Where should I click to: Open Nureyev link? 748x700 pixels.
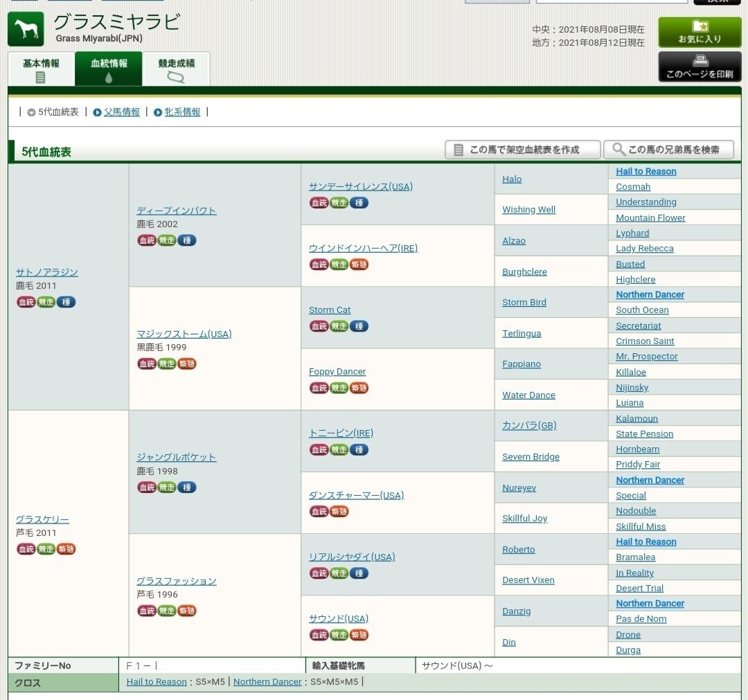[519, 488]
